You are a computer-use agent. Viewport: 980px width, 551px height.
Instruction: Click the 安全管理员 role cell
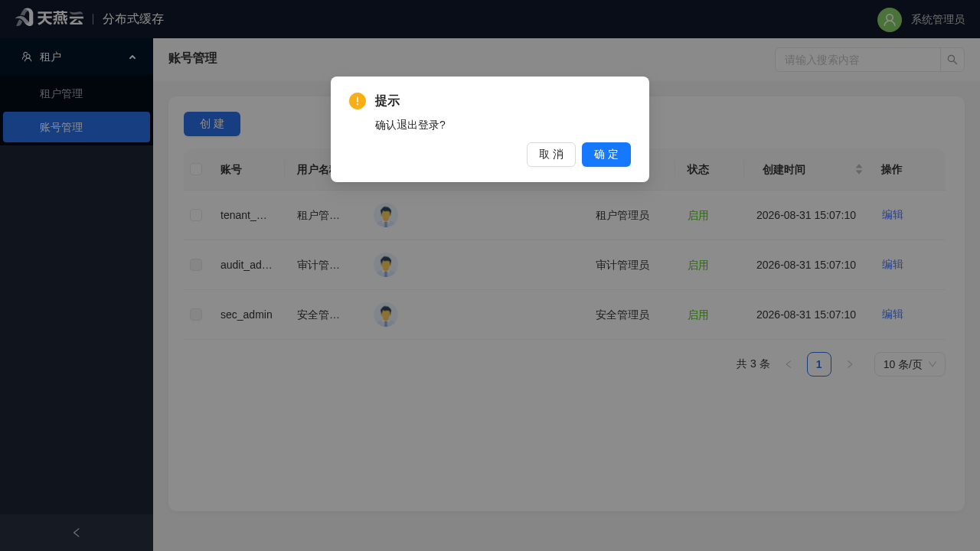(x=622, y=315)
